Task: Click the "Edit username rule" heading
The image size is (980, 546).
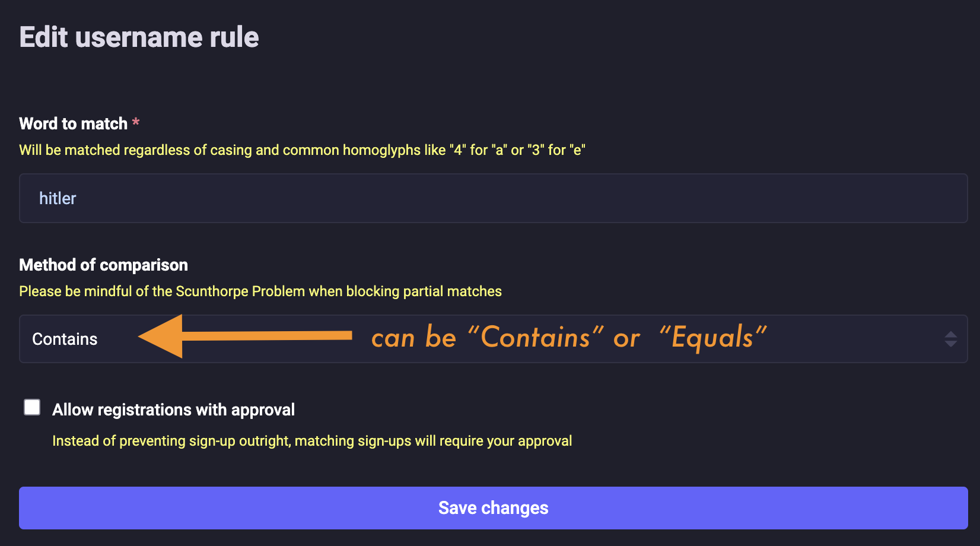Action: (x=139, y=37)
